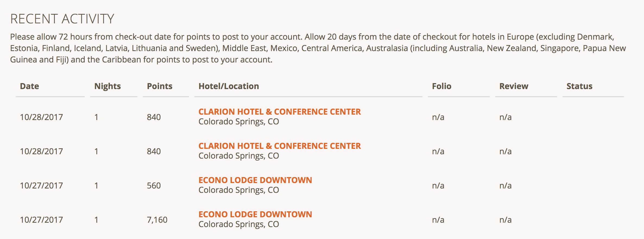Click the Status column header
The width and height of the screenshot is (644, 239).
[579, 86]
